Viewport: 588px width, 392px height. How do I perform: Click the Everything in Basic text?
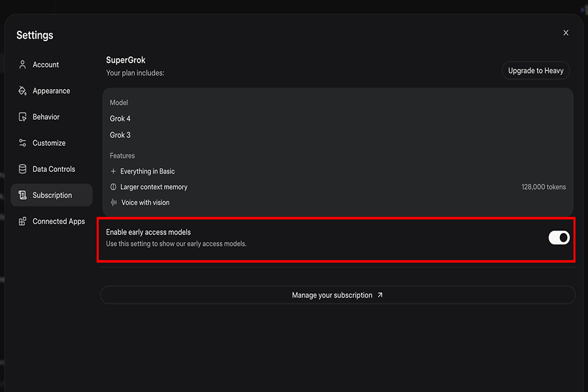click(x=148, y=171)
